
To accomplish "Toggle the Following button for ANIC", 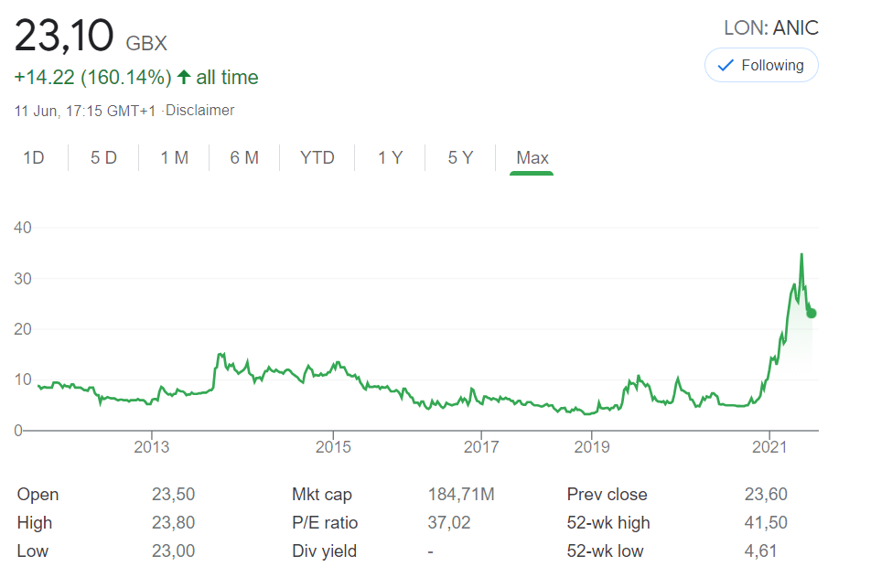I will pyautogui.click(x=760, y=65).
